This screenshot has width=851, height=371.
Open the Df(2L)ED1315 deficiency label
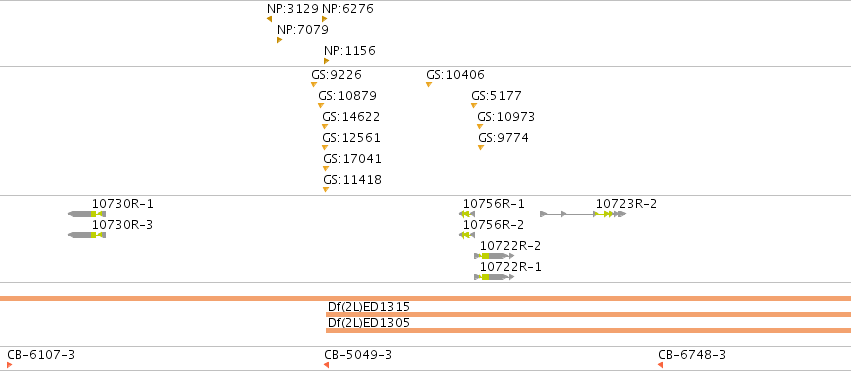point(369,307)
